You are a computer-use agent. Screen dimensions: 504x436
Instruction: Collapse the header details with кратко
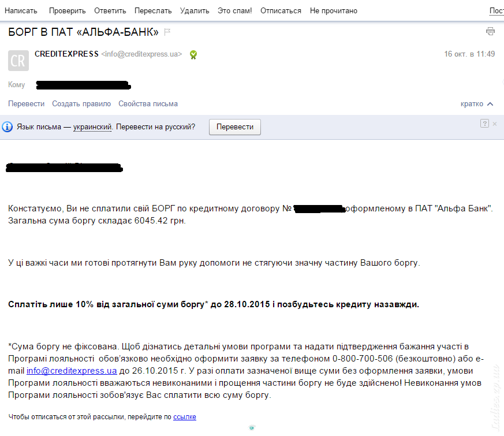477,104
